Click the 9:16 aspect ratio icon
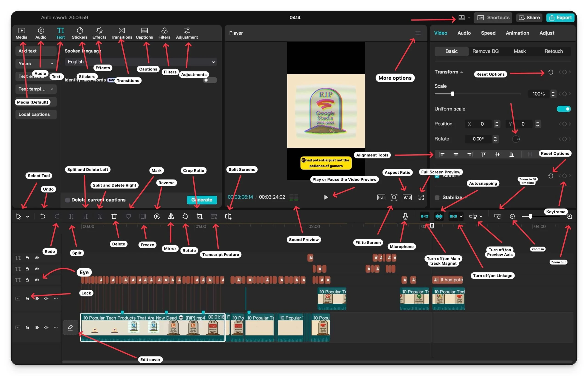 [x=407, y=197]
